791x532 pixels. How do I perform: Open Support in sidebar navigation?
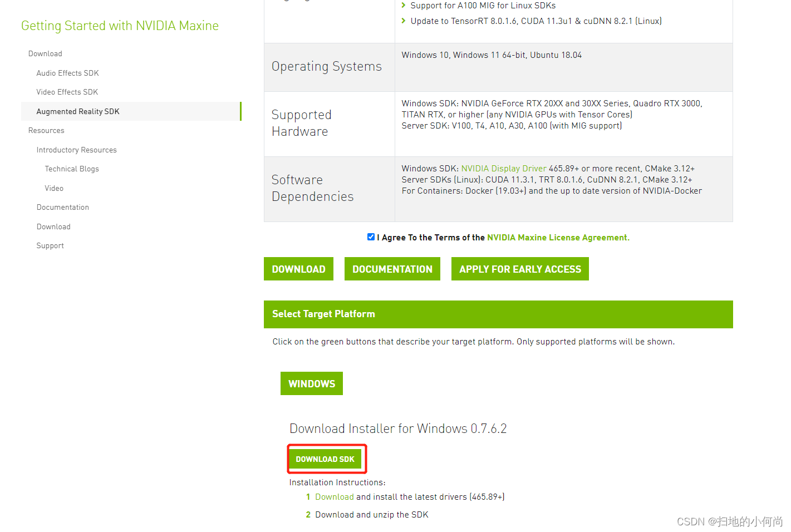(x=50, y=245)
